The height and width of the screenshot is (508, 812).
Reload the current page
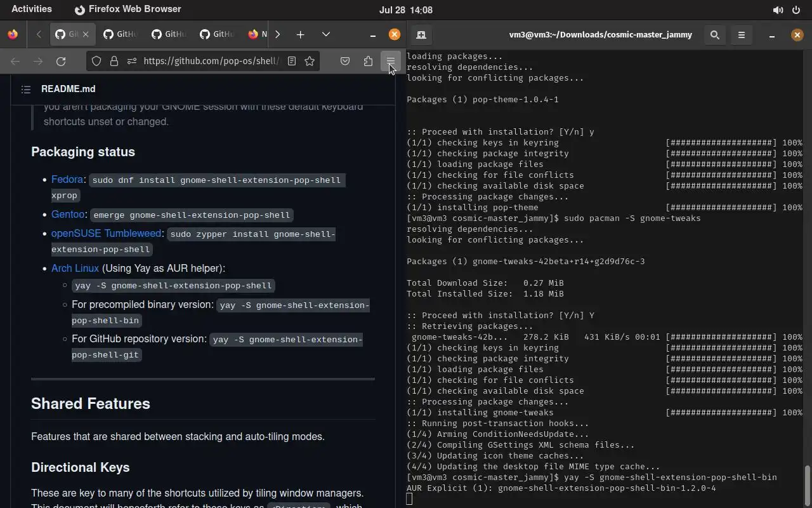tap(61, 61)
